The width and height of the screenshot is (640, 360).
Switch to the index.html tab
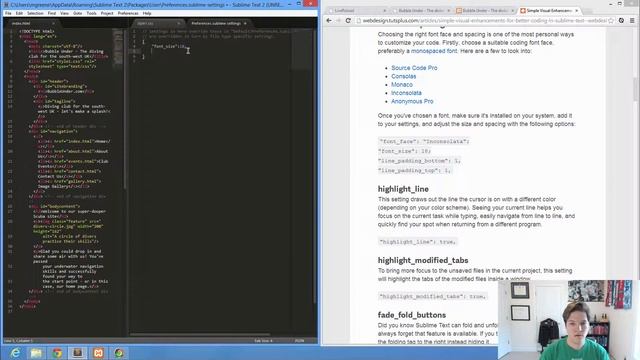[33, 23]
